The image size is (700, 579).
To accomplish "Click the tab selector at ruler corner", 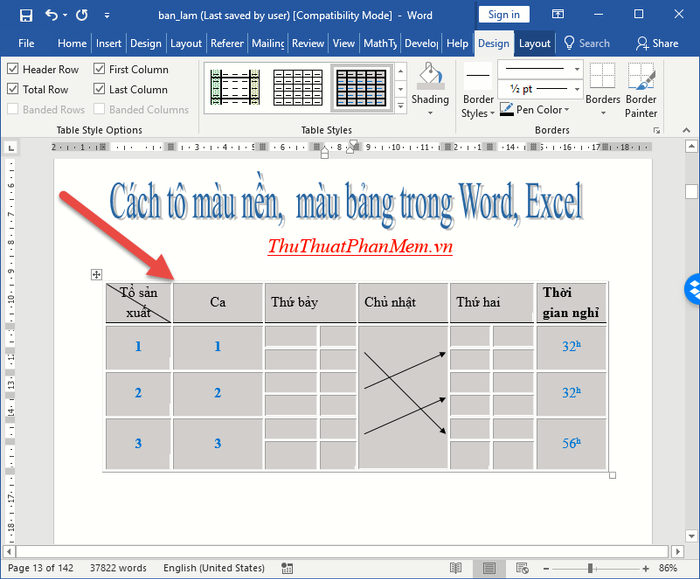I will (x=11, y=147).
